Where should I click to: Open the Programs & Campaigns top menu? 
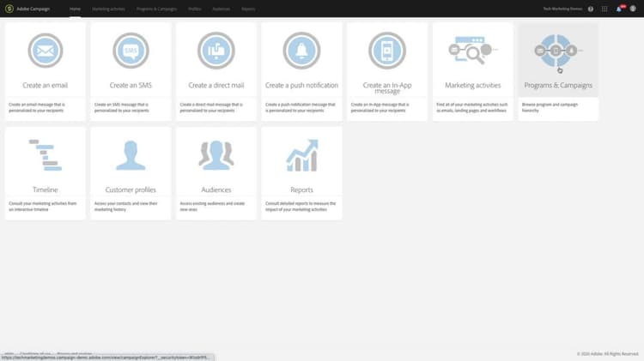tap(156, 9)
